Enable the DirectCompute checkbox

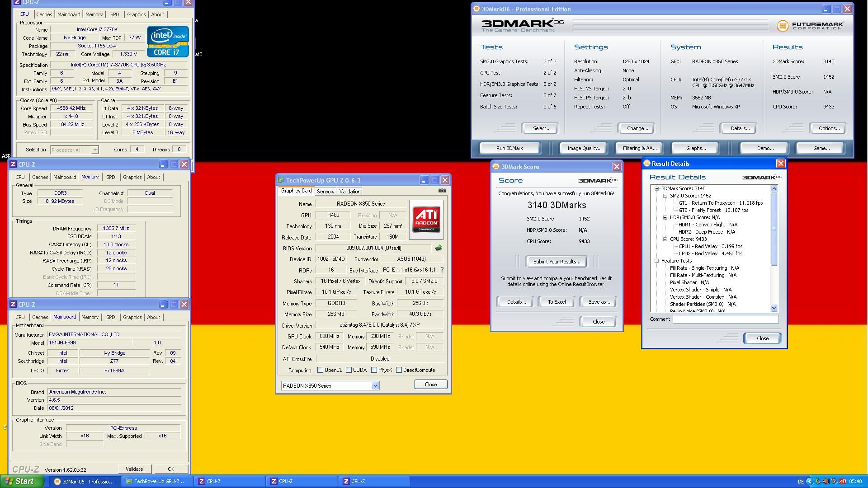(x=399, y=370)
